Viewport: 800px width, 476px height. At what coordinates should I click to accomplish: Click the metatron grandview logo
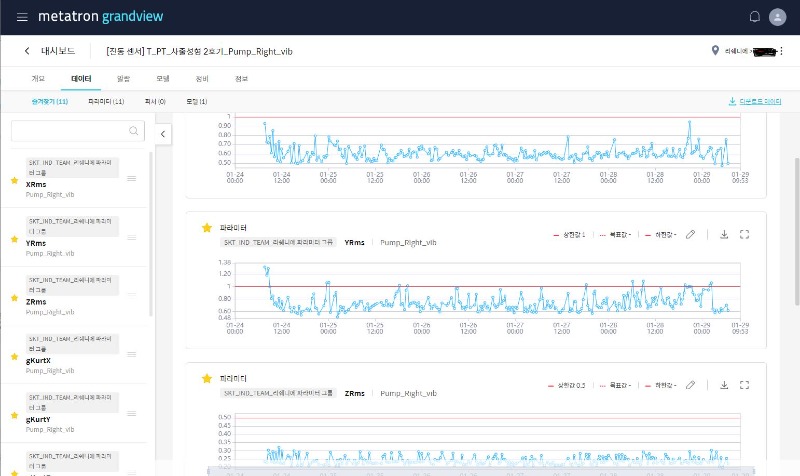point(101,17)
